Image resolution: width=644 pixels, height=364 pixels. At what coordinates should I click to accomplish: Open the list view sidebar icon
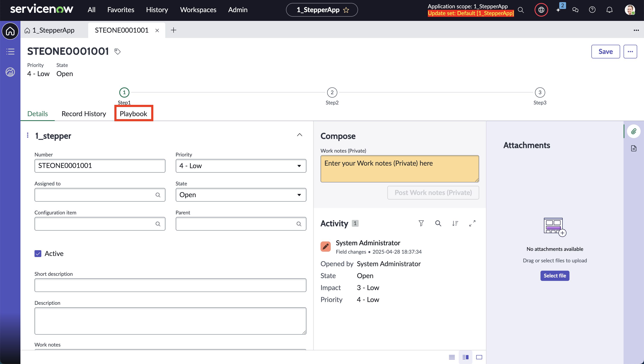10,52
